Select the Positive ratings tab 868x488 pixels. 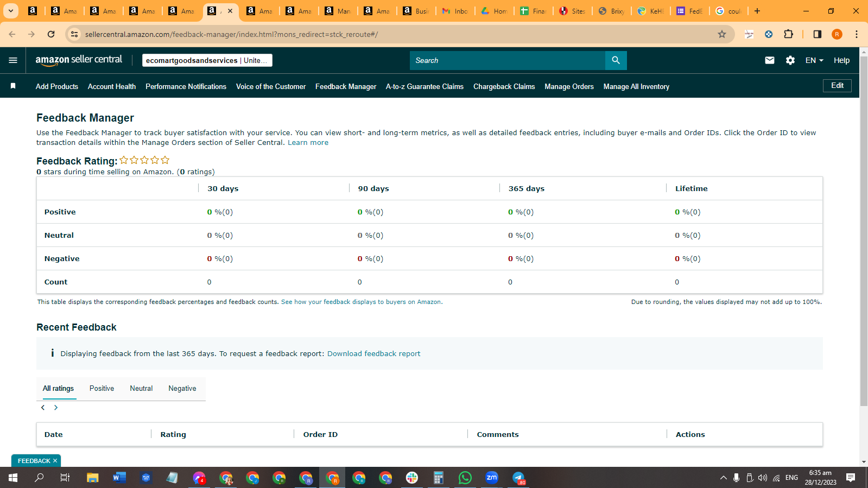coord(102,389)
